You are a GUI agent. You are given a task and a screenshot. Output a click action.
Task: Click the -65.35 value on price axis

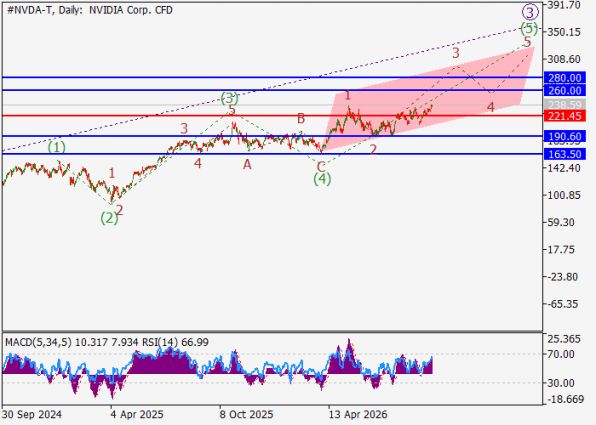point(562,304)
